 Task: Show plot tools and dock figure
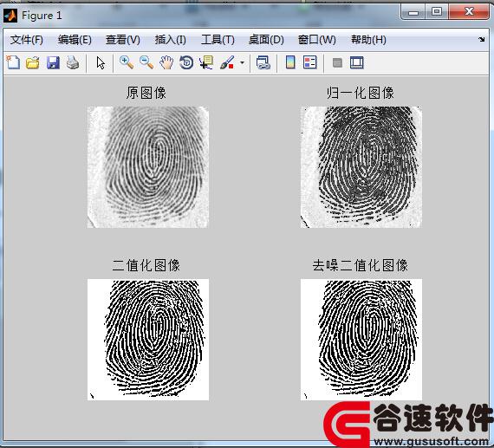coord(357,62)
